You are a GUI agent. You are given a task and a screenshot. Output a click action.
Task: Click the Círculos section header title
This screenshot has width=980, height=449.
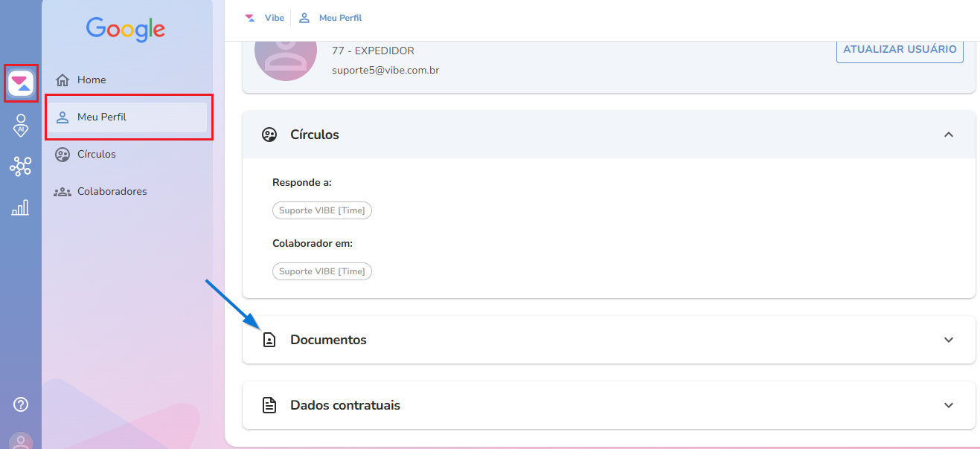315,135
